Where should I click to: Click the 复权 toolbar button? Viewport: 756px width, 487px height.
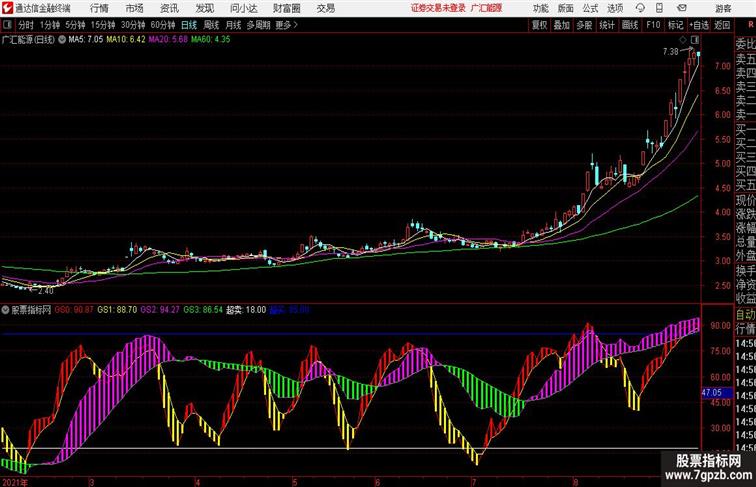pos(540,25)
